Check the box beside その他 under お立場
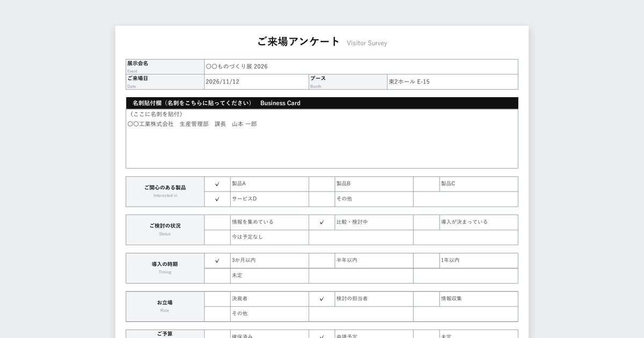The height and width of the screenshot is (338, 644). [x=217, y=314]
